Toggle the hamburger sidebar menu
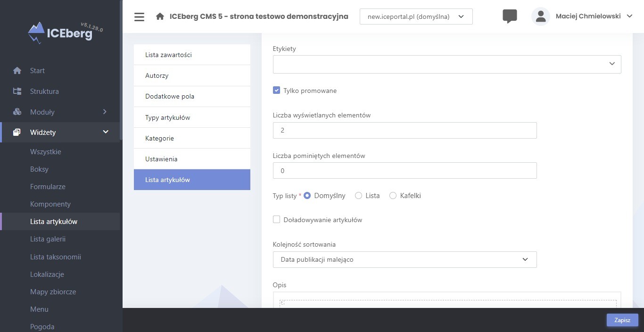 (139, 17)
